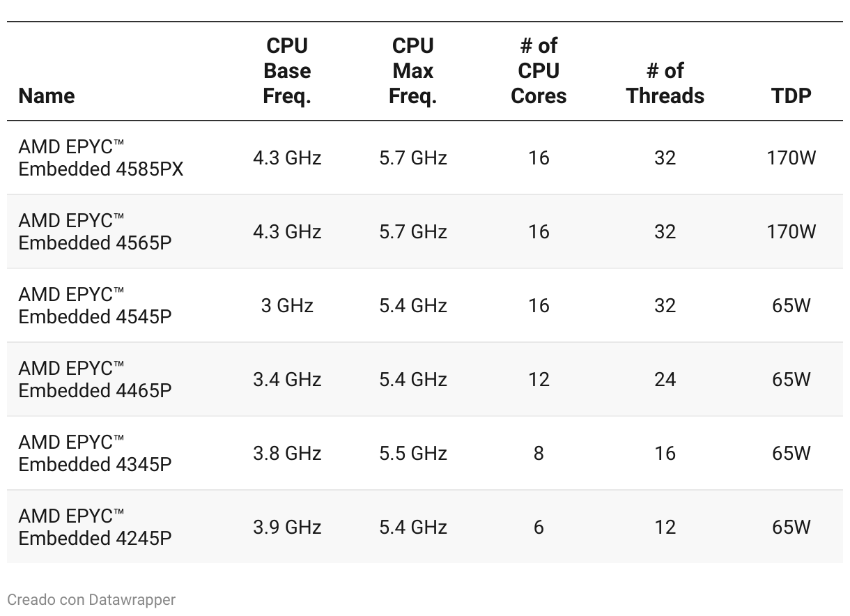This screenshot has height=616, width=850.
Task: Select the AMD EPYC Embedded 4345P name
Action: pos(95,453)
